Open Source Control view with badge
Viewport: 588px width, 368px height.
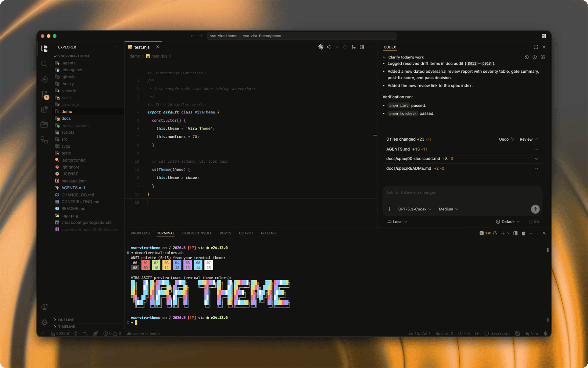tap(44, 95)
